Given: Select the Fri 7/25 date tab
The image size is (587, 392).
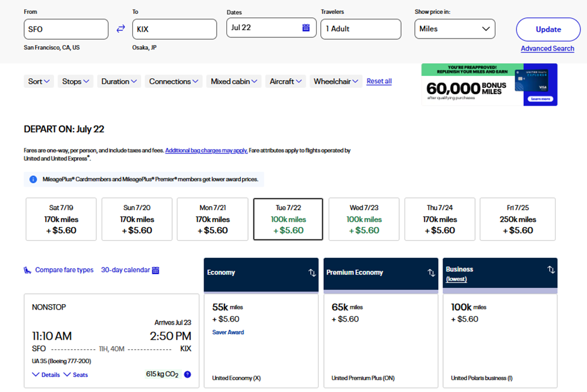Looking at the screenshot, I should 517,219.
